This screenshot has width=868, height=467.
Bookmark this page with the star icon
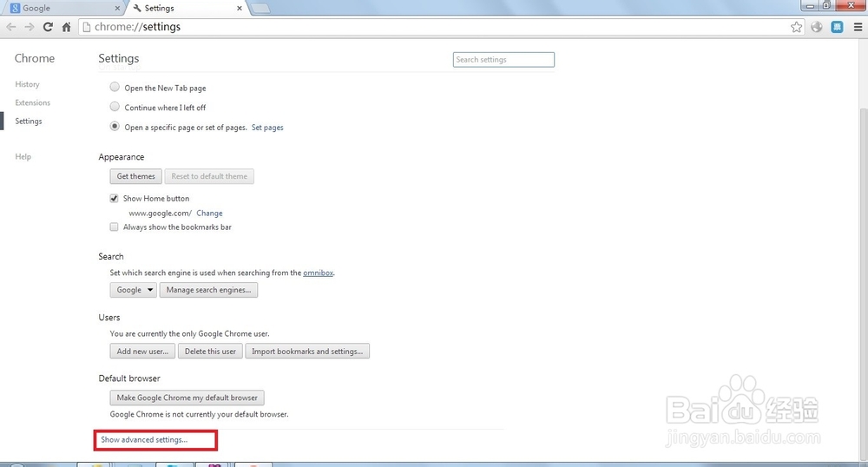(x=796, y=27)
